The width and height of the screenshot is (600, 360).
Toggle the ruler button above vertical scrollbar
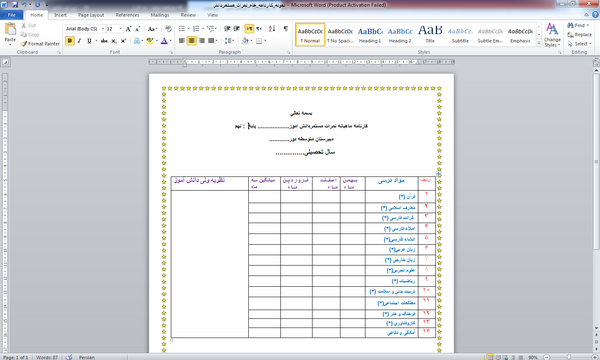596,62
